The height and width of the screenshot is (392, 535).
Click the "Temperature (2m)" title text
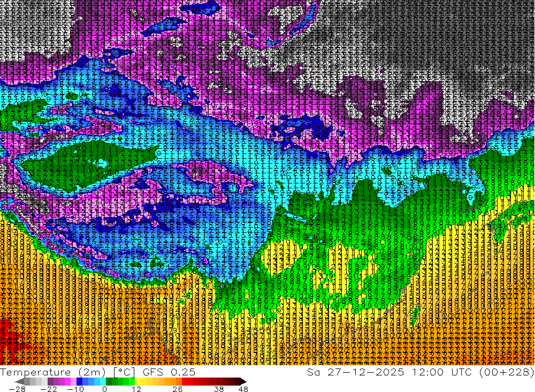click(53, 372)
